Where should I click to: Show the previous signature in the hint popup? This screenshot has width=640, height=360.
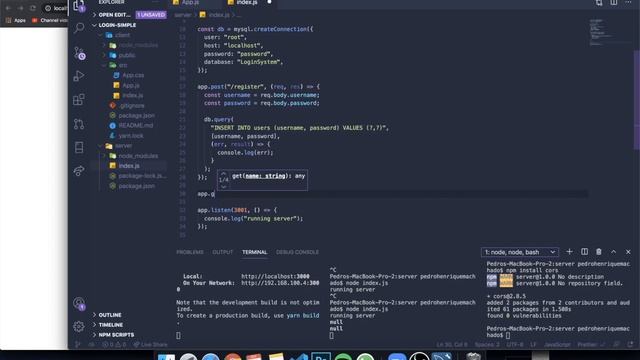(223, 173)
